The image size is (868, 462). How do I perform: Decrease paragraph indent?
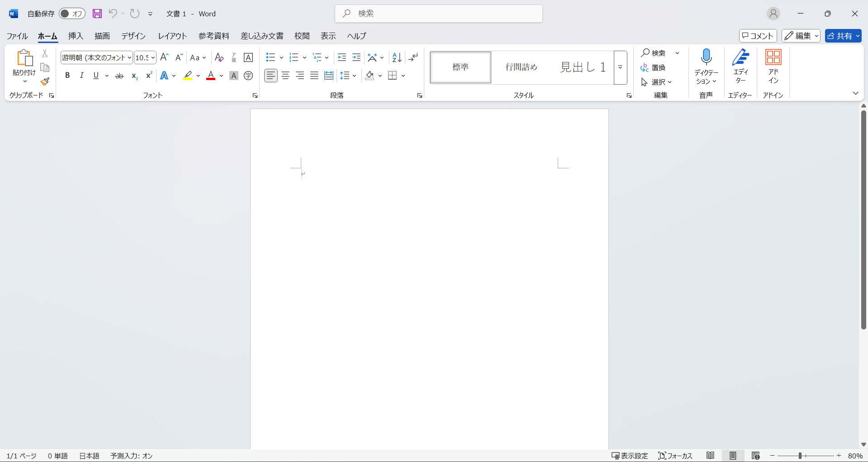point(342,57)
